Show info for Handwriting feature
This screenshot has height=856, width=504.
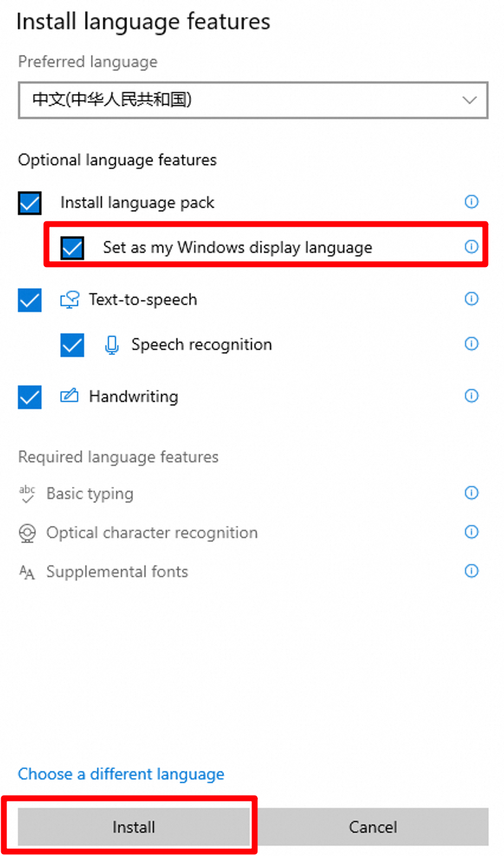point(471,395)
